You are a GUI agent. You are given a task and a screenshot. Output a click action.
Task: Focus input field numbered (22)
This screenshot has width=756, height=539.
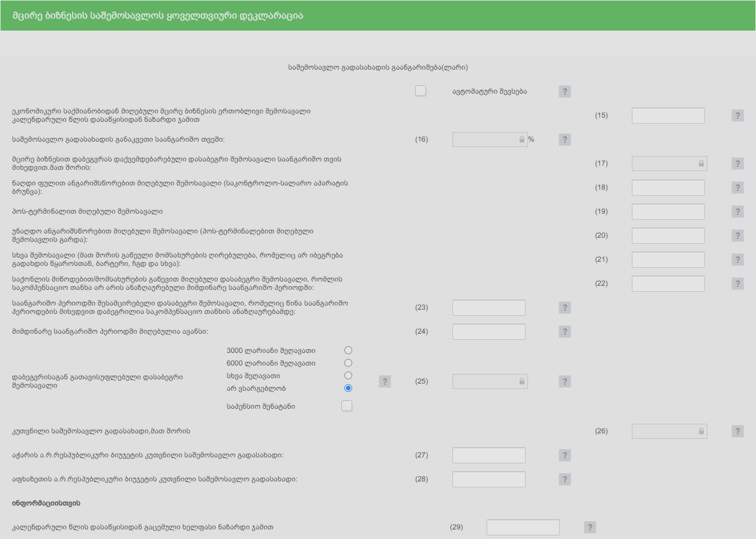click(x=668, y=283)
